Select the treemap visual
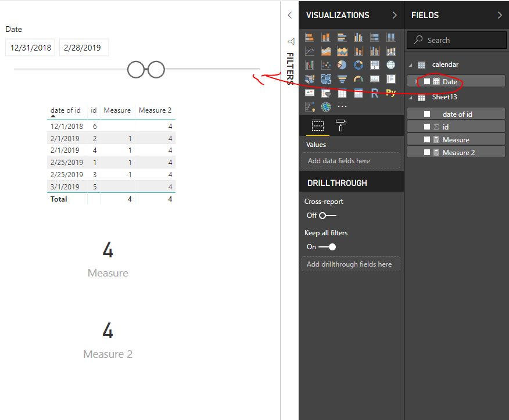This screenshot has width=509, height=420. click(375, 65)
